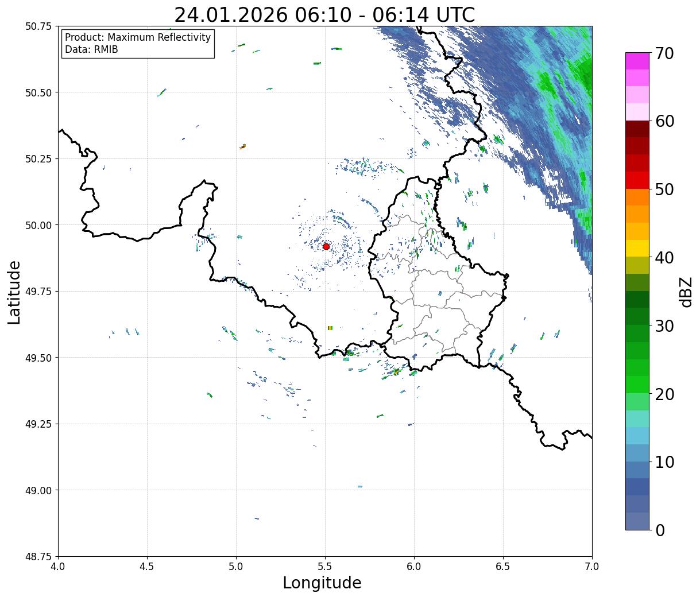Click the red radar location marker
Viewport: 700px width, 597px height.
[x=326, y=246]
